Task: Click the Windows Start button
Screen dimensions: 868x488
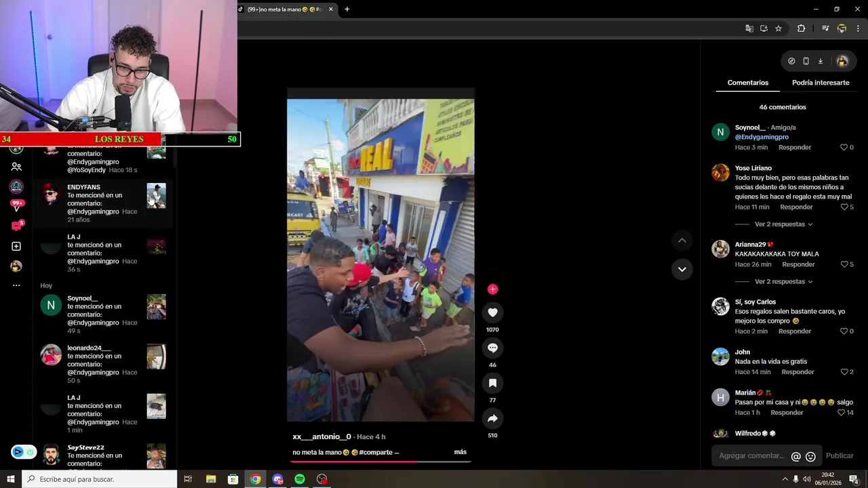Action: coord(11,479)
